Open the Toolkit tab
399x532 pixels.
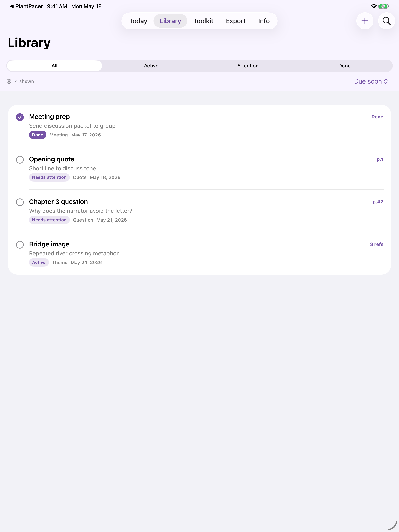pyautogui.click(x=204, y=21)
